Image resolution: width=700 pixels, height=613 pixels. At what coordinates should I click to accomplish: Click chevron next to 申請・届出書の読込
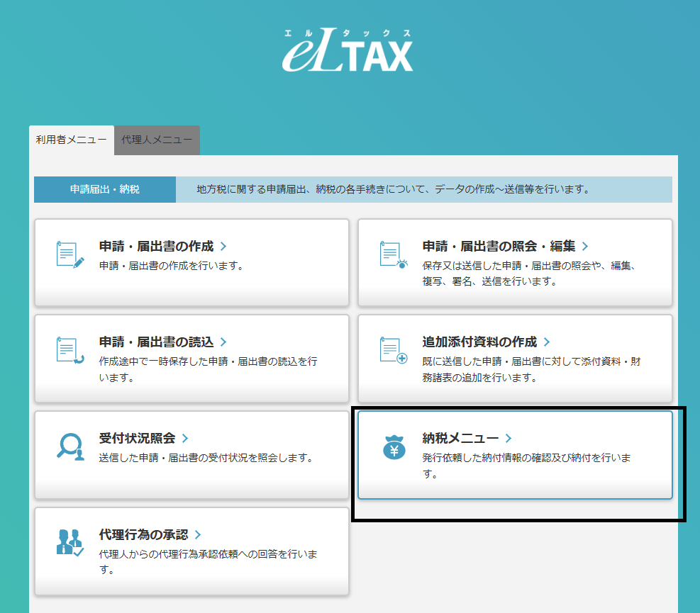[223, 342]
